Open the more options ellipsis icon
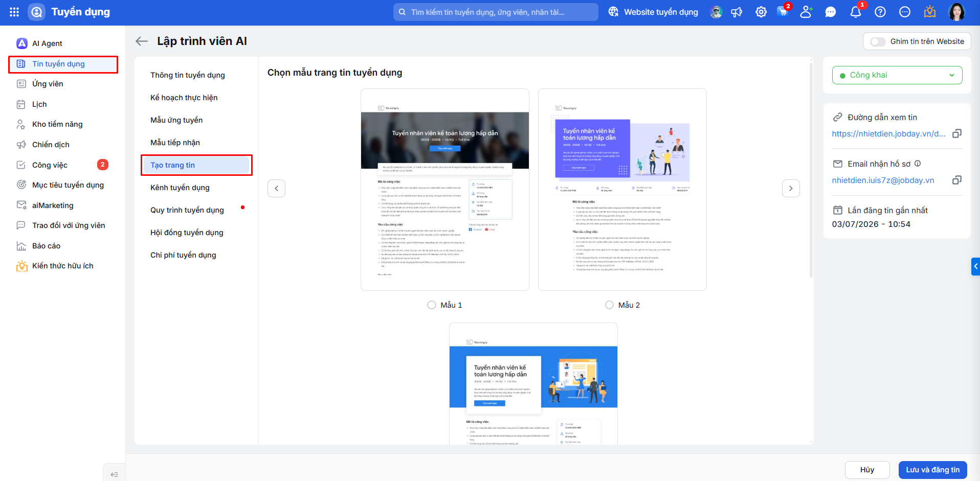Viewport: 980px width, 481px height. coord(905,12)
